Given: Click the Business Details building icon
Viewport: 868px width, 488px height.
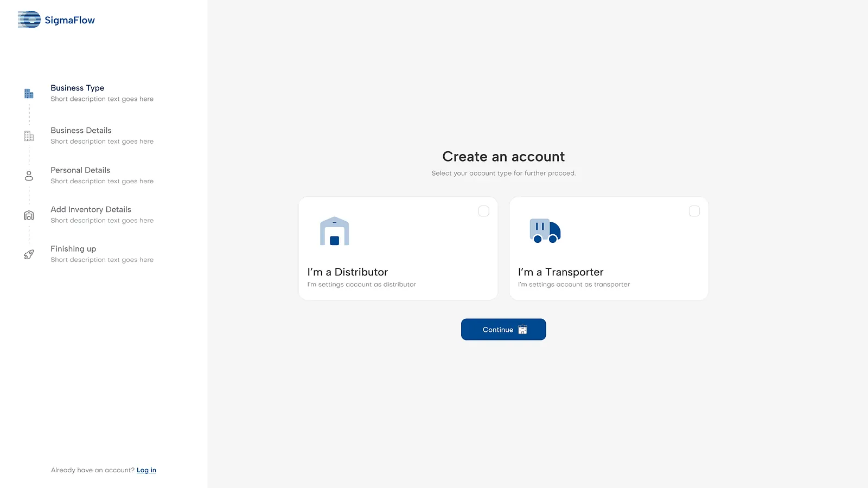Looking at the screenshot, I should point(29,136).
